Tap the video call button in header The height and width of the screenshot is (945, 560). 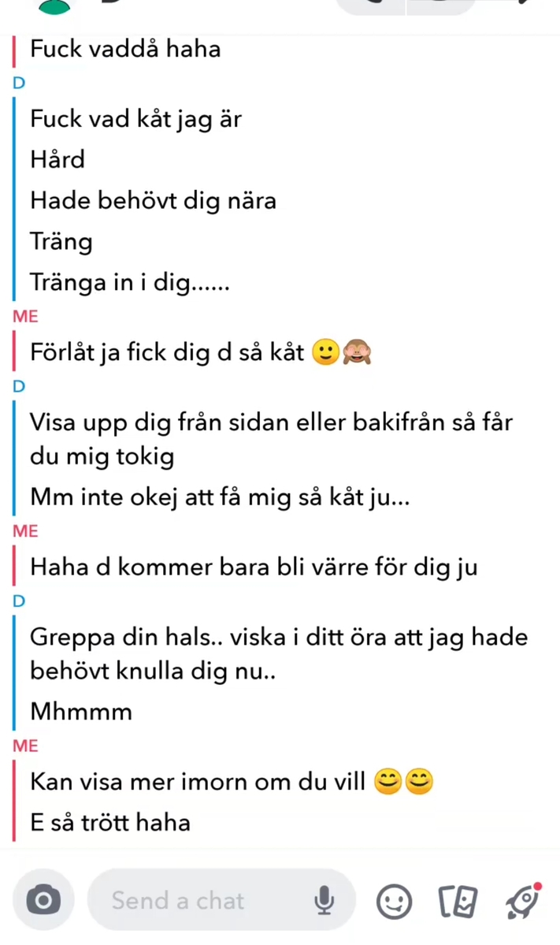(441, 6)
